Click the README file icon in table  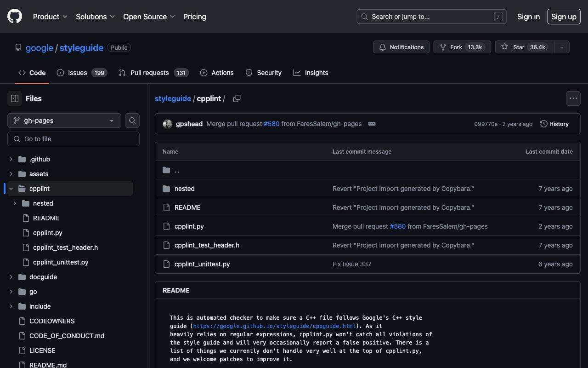click(166, 207)
